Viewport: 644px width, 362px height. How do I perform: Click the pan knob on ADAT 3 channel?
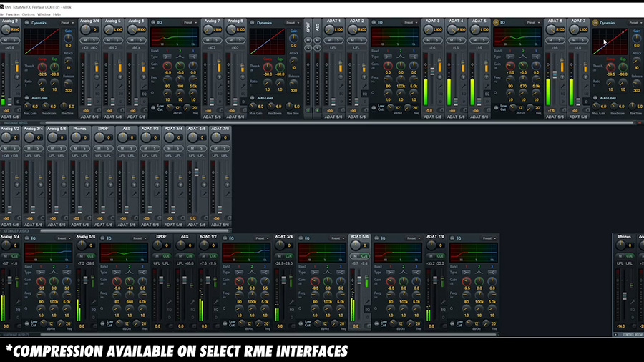tap(429, 29)
